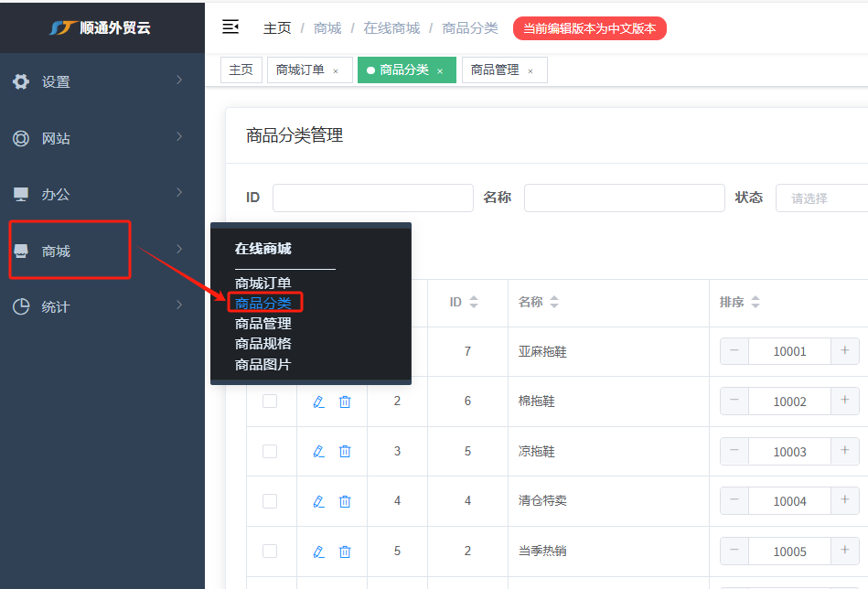This screenshot has height=589, width=868.
Task: Sort the table by 排序 column
Action: click(755, 302)
